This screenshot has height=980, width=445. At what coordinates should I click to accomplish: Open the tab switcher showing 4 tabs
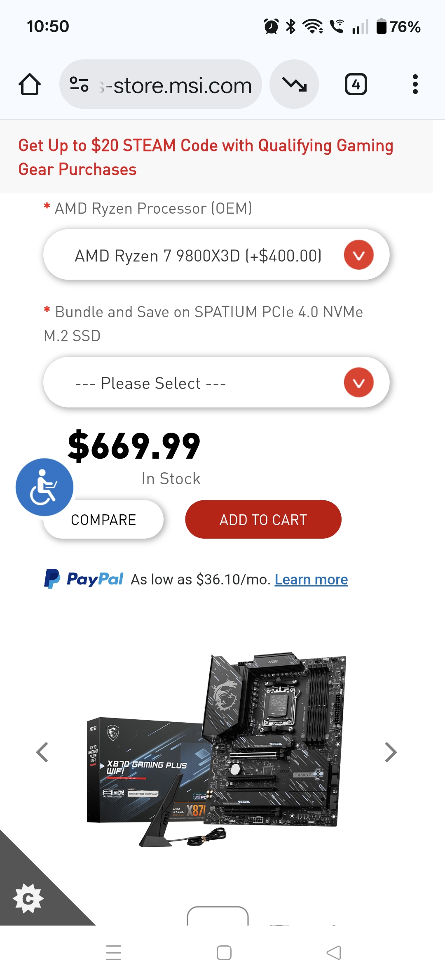click(356, 85)
